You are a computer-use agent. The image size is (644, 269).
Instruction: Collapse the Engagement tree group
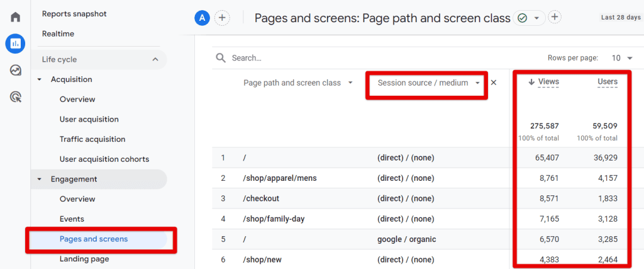[x=40, y=180]
